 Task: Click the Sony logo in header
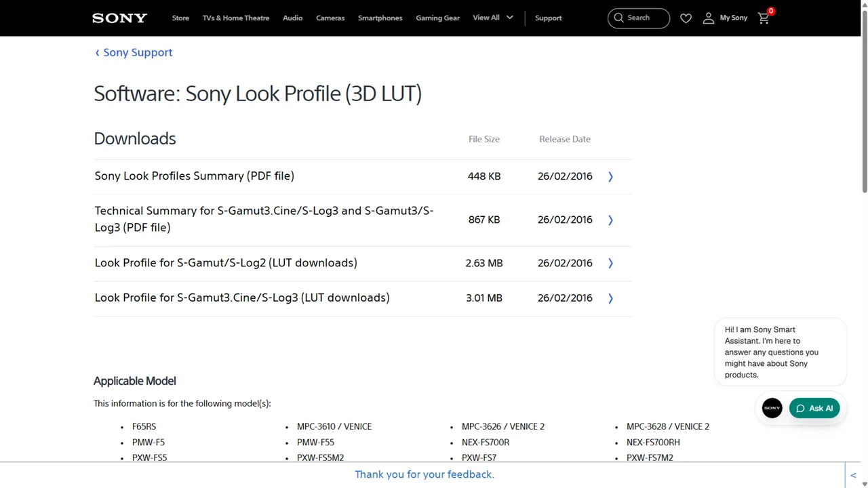(x=119, y=18)
